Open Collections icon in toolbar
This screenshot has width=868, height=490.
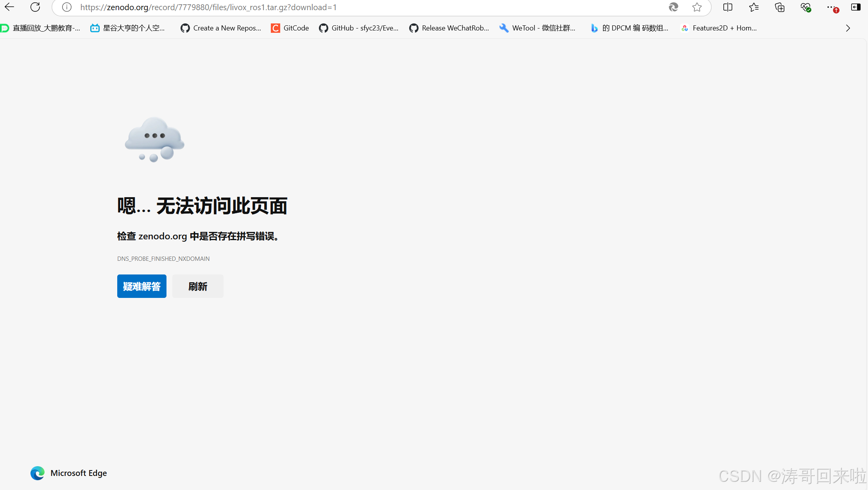(780, 7)
